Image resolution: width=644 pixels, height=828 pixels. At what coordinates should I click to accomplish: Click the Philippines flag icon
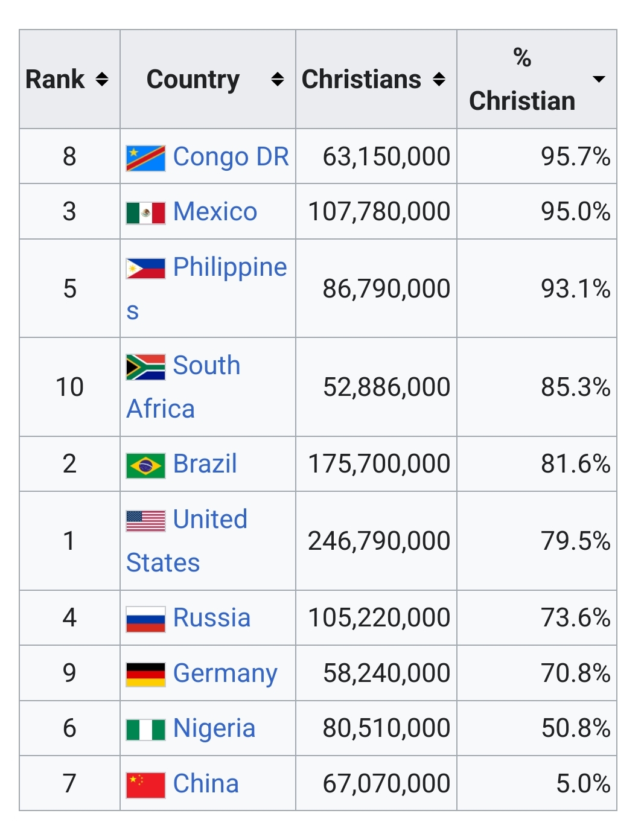pyautogui.click(x=145, y=269)
